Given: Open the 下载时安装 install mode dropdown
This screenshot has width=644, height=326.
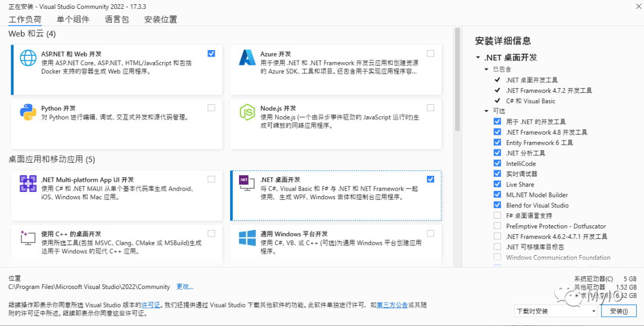Looking at the screenshot, I should click(x=556, y=311).
